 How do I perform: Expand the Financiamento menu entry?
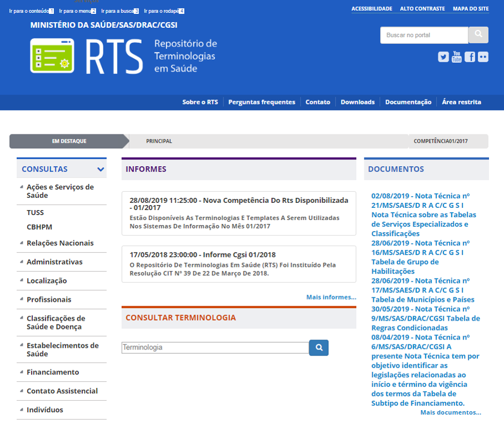53,372
